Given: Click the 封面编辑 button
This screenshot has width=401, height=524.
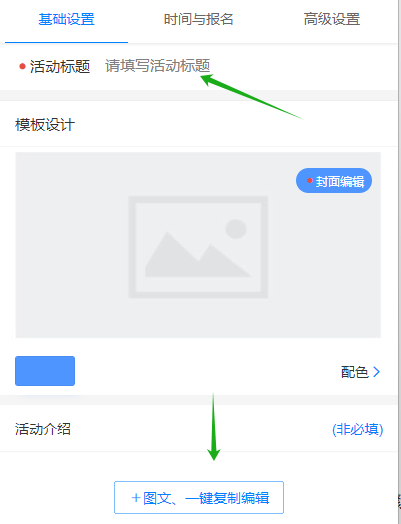Looking at the screenshot, I should click(334, 181).
